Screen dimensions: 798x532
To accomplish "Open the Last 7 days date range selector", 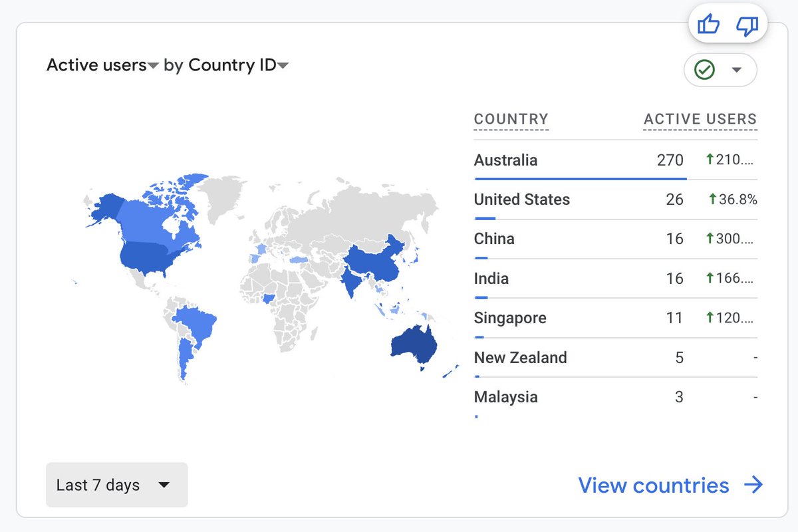I will tap(116, 485).
